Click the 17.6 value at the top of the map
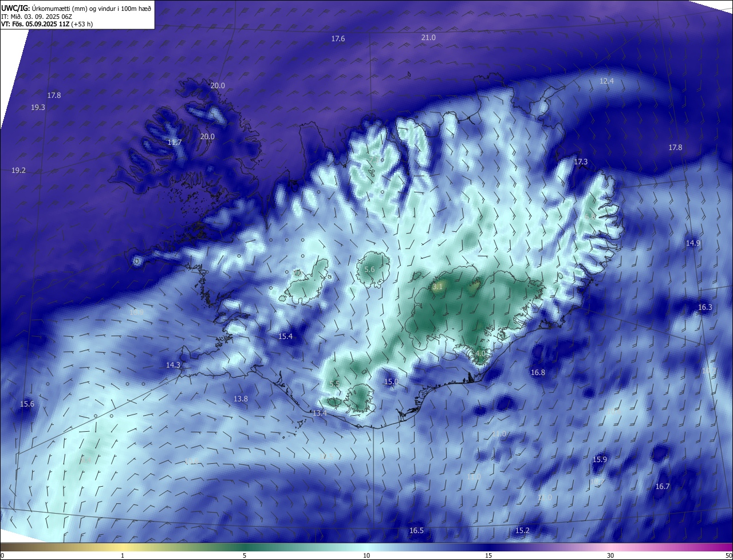The height and width of the screenshot is (560, 733). 338,39
